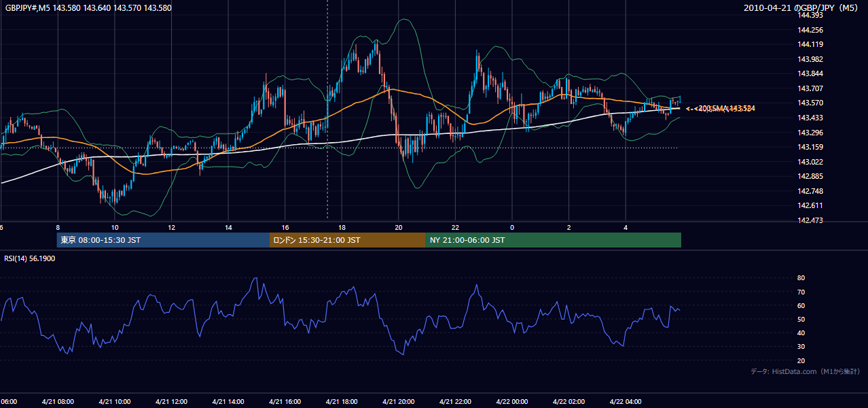Image resolution: width=868 pixels, height=408 pixels.
Task: Click the RSI(14) 56.1900 indicator label
Action: 30,259
